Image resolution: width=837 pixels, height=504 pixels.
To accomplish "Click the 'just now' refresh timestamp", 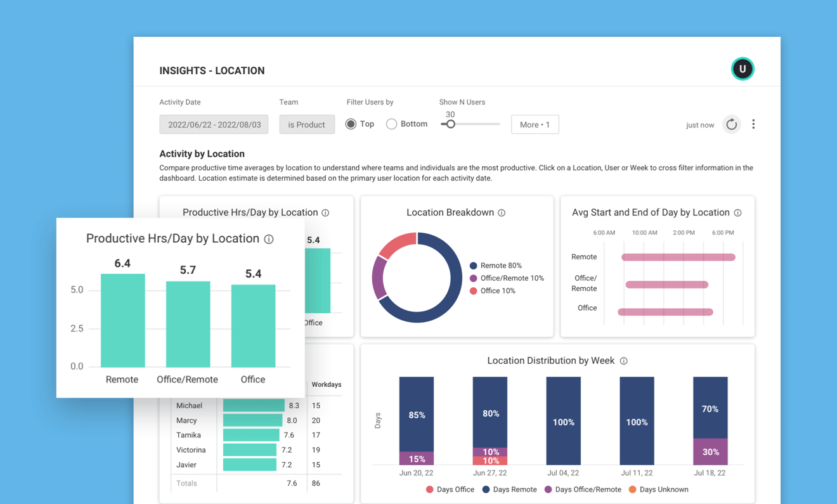I will 700,125.
